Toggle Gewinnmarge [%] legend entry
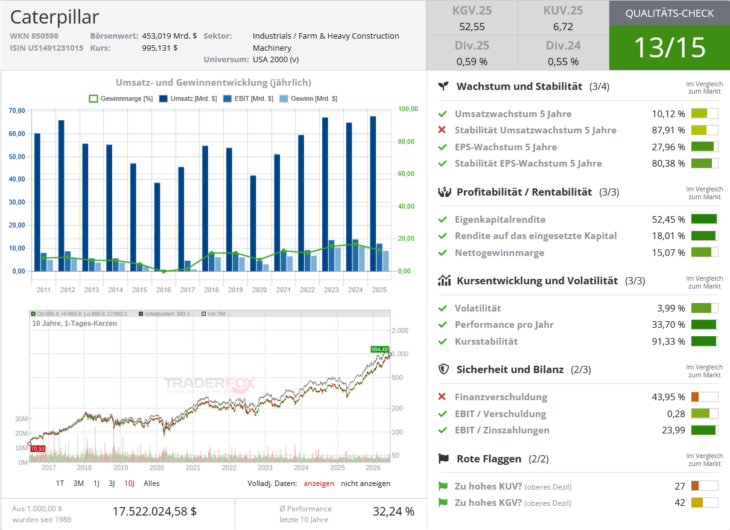The height and width of the screenshot is (530, 730). click(x=121, y=99)
